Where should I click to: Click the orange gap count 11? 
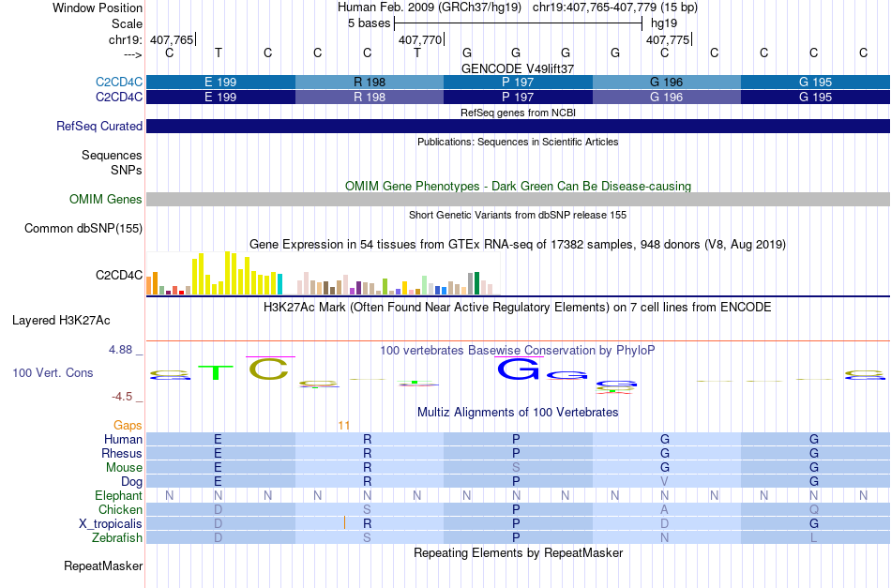tap(344, 426)
